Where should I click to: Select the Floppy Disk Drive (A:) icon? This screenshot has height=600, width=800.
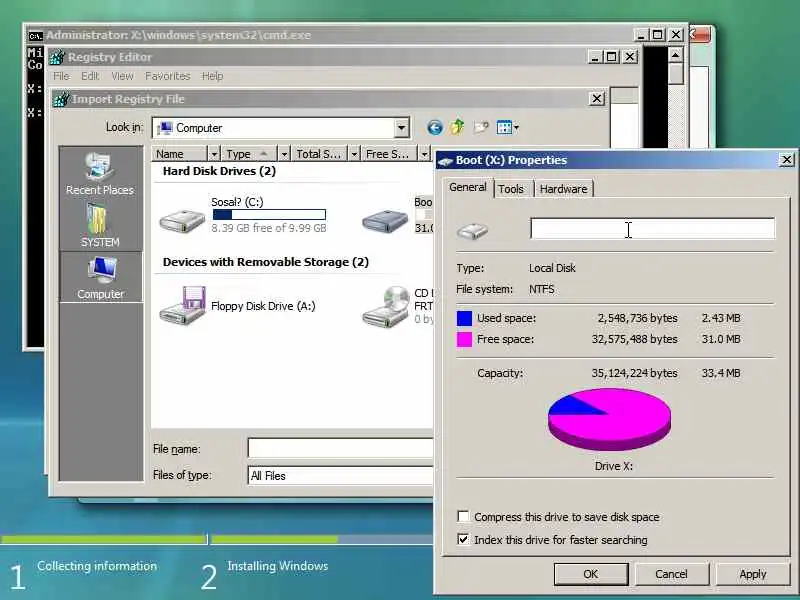183,306
